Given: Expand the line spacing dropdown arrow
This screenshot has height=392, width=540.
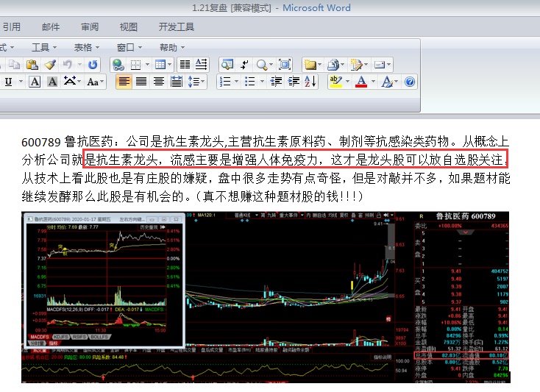Looking at the screenshot, I should point(203,82).
